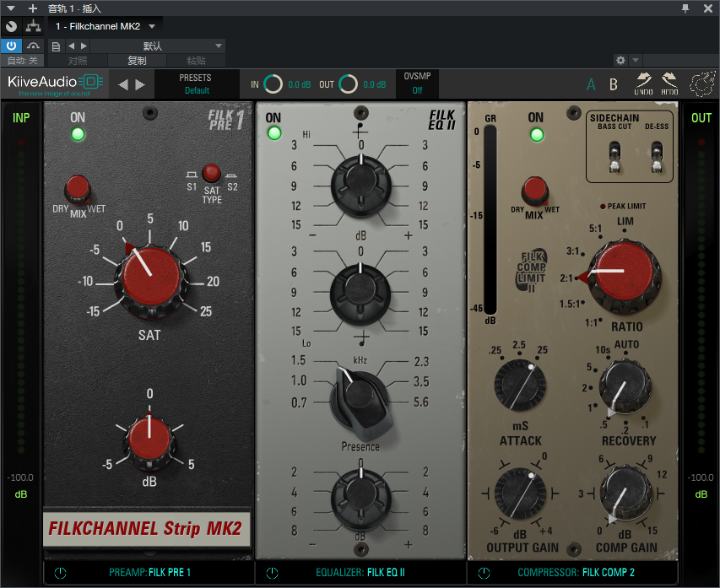Toggle compressor ON light

click(537, 135)
